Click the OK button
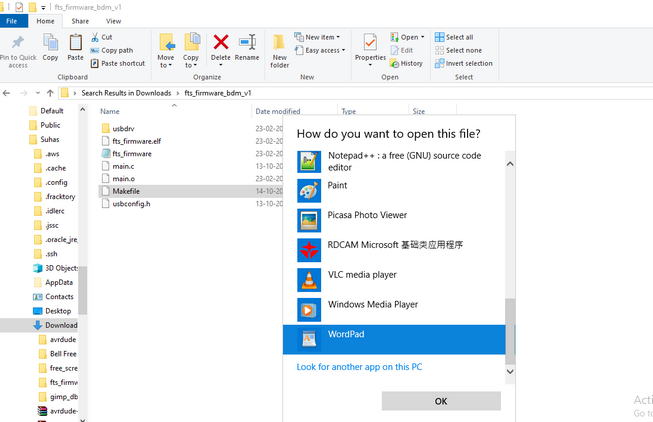 (441, 401)
